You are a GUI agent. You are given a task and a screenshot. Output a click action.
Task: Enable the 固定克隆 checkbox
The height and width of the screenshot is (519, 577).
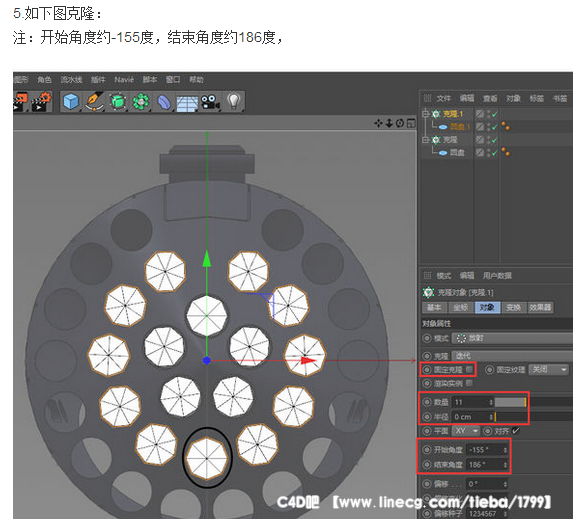(x=469, y=369)
